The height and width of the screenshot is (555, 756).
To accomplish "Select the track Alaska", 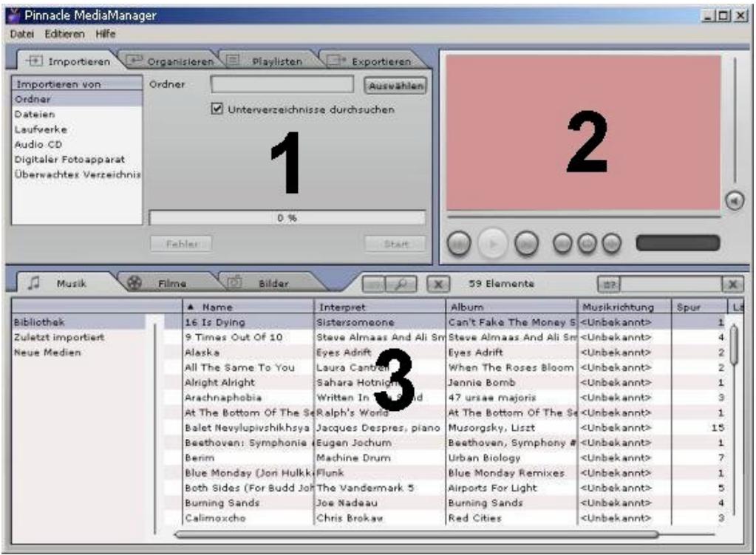I will (x=202, y=353).
